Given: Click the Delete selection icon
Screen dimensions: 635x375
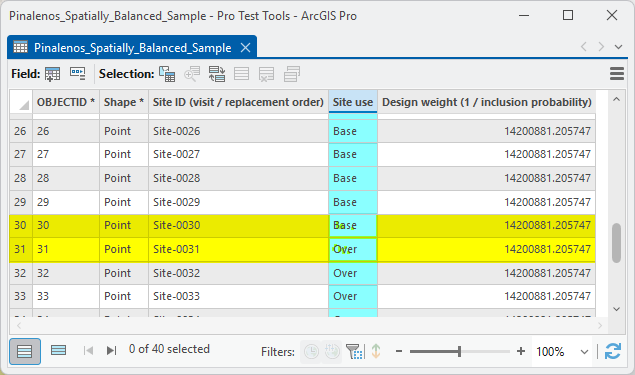Looking at the screenshot, I should [266, 74].
